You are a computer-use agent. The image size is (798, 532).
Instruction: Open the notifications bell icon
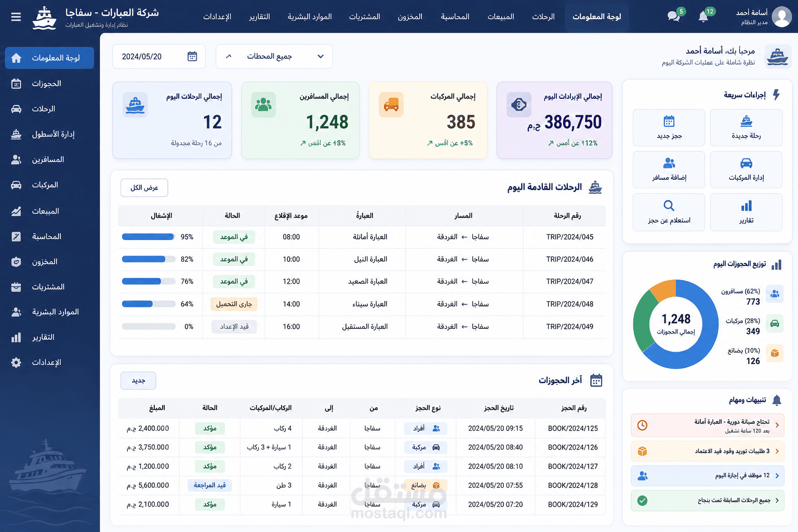click(x=703, y=17)
